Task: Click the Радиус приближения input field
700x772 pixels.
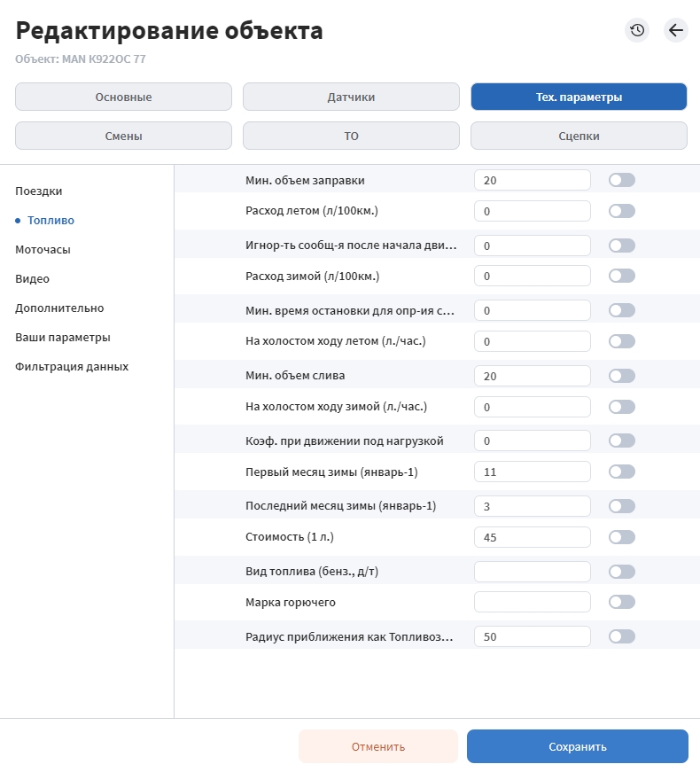Action: (533, 636)
